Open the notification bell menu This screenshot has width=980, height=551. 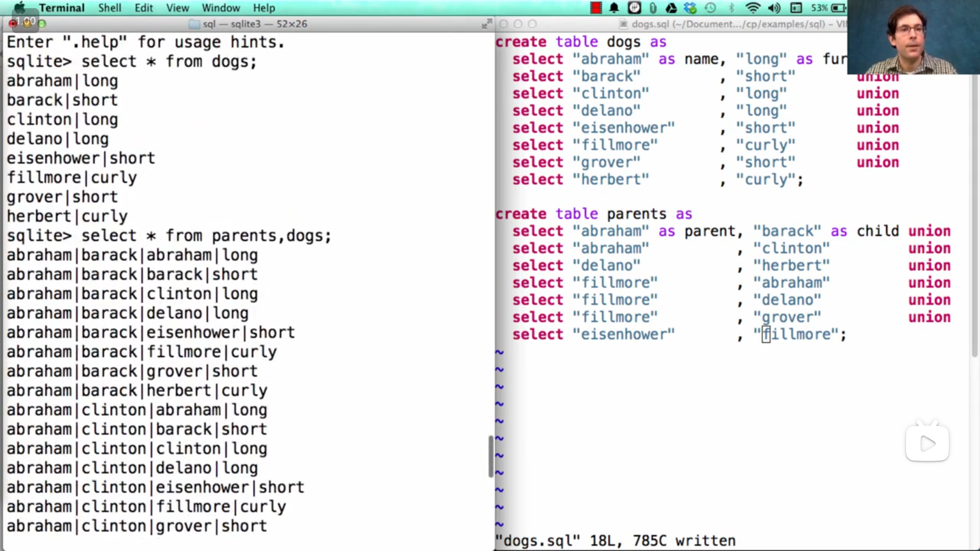[x=614, y=8]
